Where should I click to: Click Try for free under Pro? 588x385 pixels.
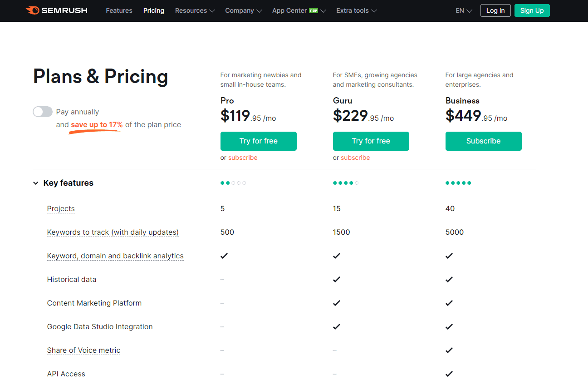coord(259,141)
